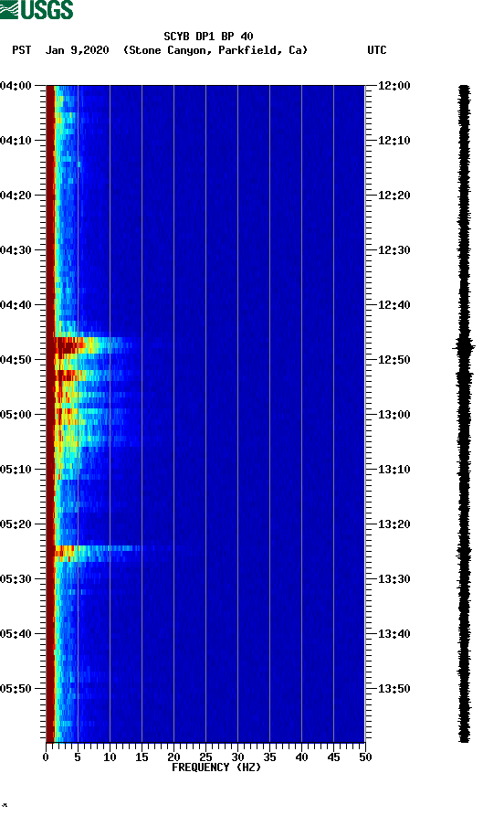The image size is (504, 815).
Task: Click the date 'Jan 9,2020'
Action: coord(78,50)
